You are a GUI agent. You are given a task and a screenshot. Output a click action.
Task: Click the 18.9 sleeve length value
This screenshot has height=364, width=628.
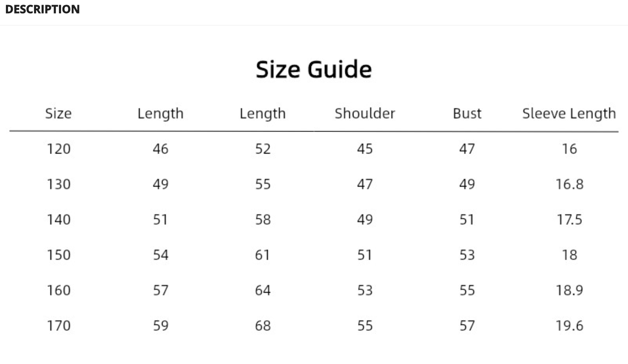tap(569, 290)
